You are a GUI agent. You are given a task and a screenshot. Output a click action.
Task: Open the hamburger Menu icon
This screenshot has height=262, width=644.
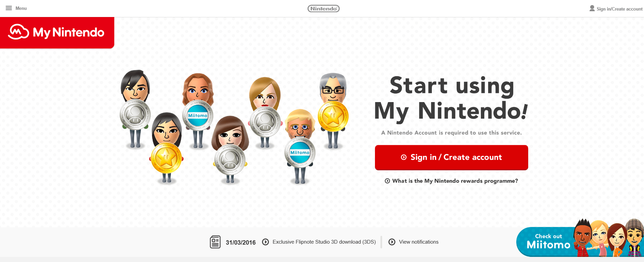(x=9, y=8)
